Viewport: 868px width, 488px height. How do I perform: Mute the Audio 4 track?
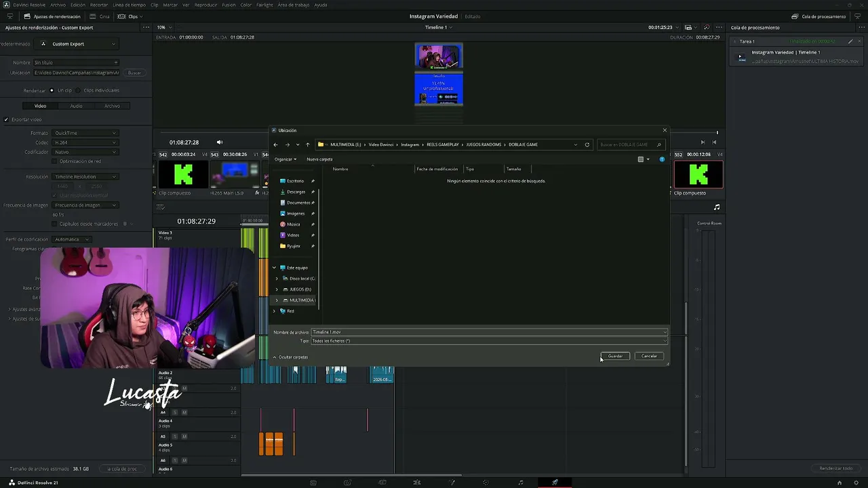tap(184, 413)
